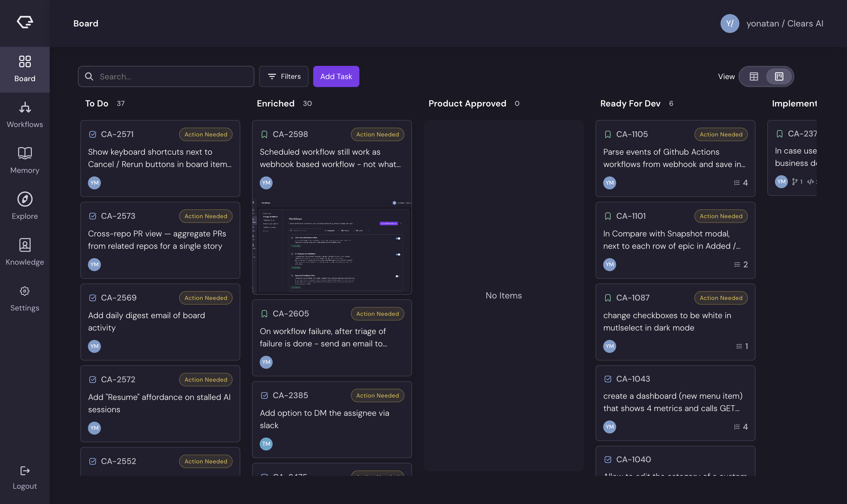The width and height of the screenshot is (847, 504).
Task: Open the Memory sidebar item
Action: (25, 161)
